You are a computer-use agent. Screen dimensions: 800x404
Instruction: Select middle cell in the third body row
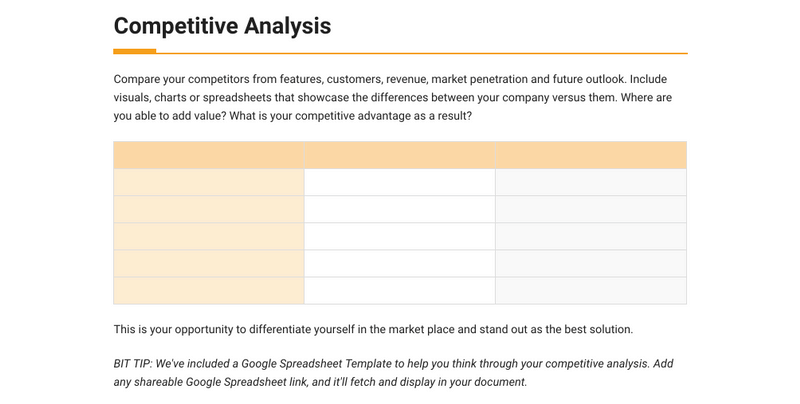pyautogui.click(x=399, y=236)
